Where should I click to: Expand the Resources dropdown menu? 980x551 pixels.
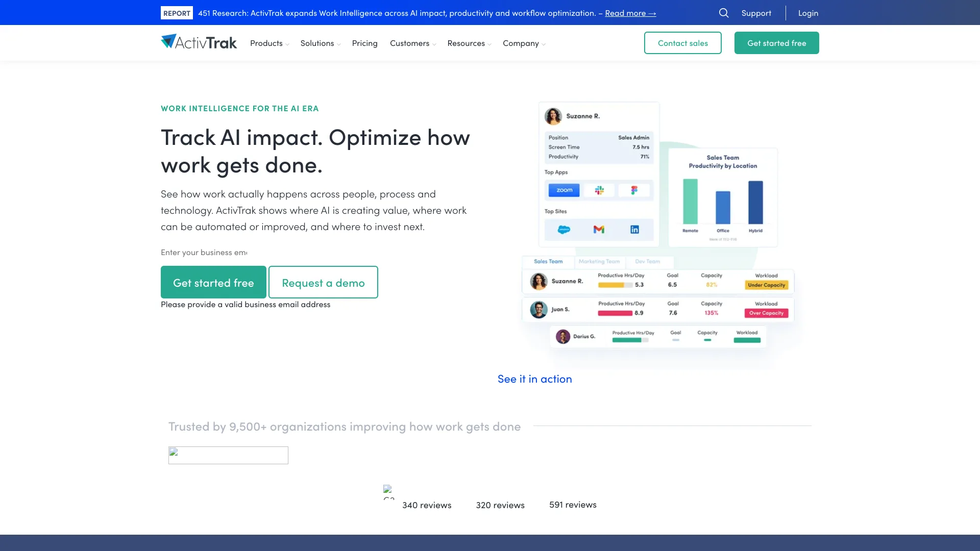pyautogui.click(x=469, y=43)
